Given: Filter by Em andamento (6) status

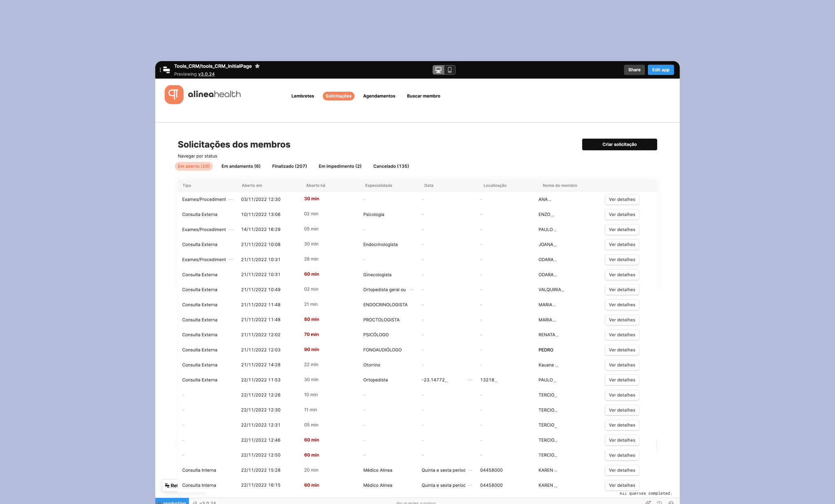Looking at the screenshot, I should 241,166.
